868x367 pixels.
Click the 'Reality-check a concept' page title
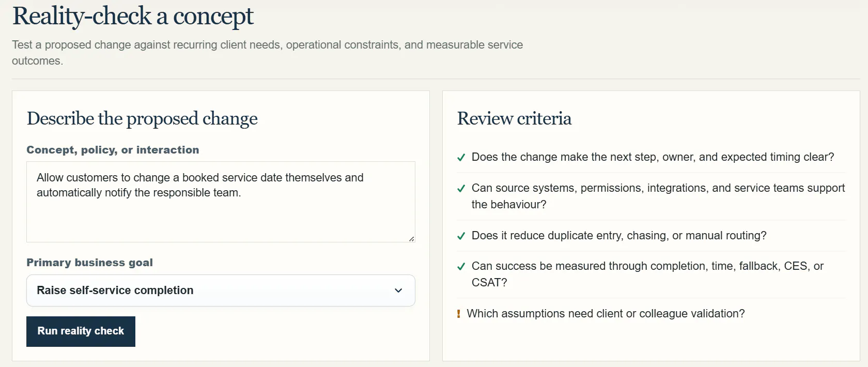point(133,16)
